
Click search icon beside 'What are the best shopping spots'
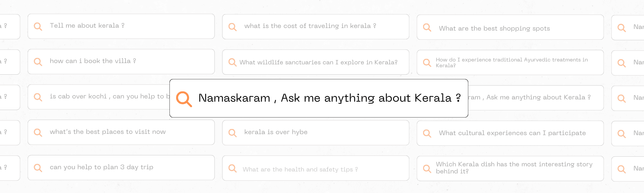(x=427, y=27)
